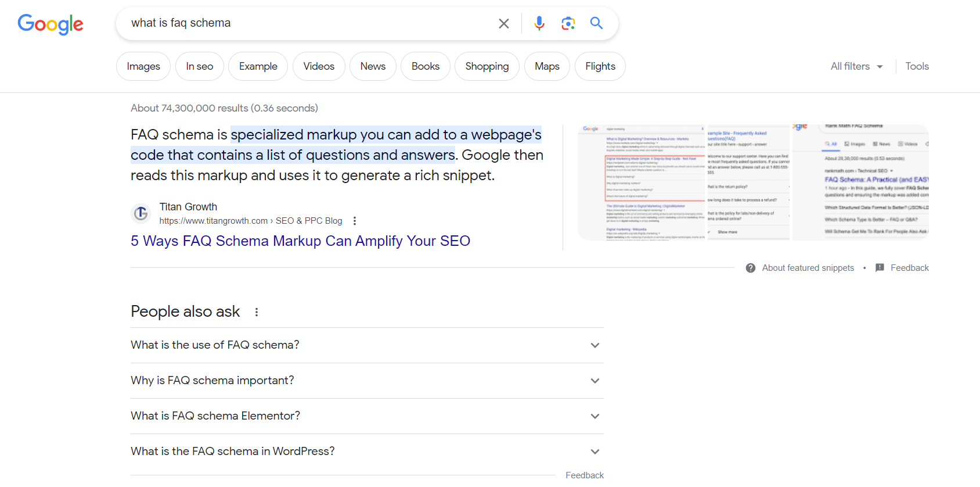Switch to Shopping results
980x487 pixels.
click(487, 66)
